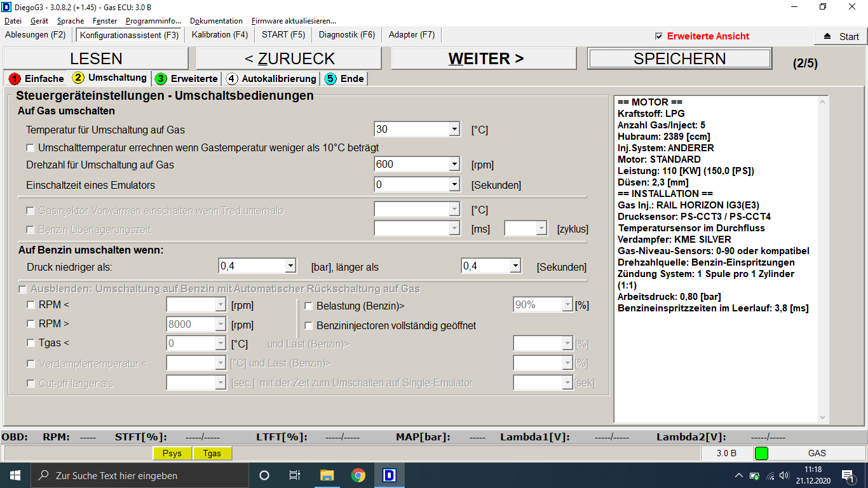
Task: Open the Programminfo menu
Action: coord(153,21)
